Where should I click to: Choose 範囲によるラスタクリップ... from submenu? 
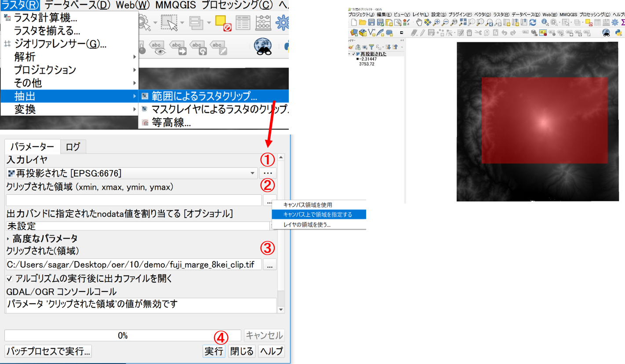pos(214,96)
